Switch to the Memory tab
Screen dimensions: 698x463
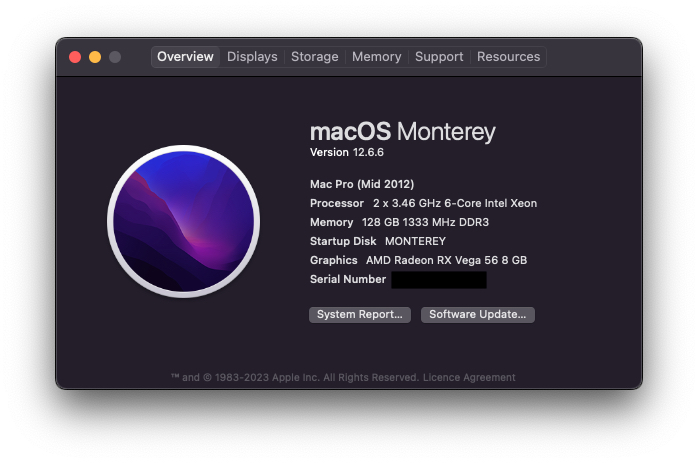(377, 57)
